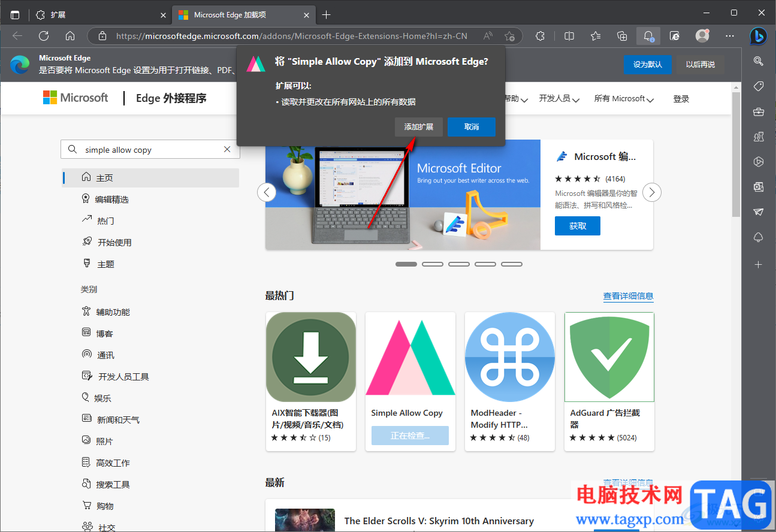Expand the 开发人员 dropdown menu
The height and width of the screenshot is (532, 776).
[x=558, y=99]
